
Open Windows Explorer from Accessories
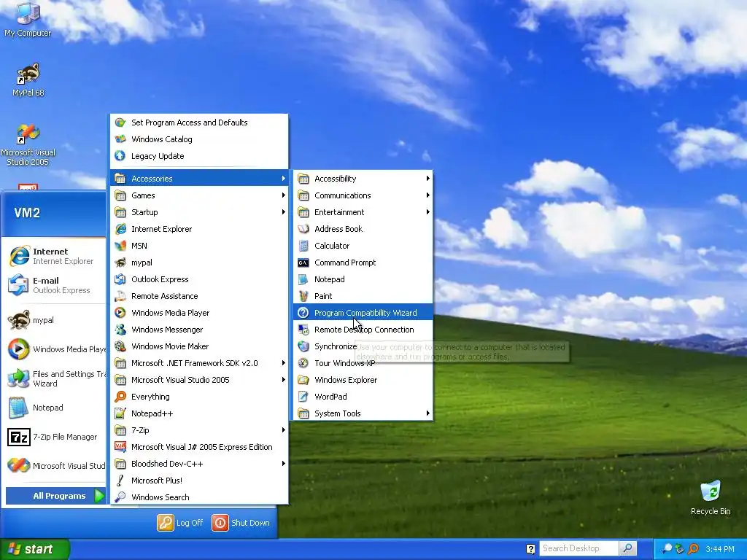click(x=363, y=380)
